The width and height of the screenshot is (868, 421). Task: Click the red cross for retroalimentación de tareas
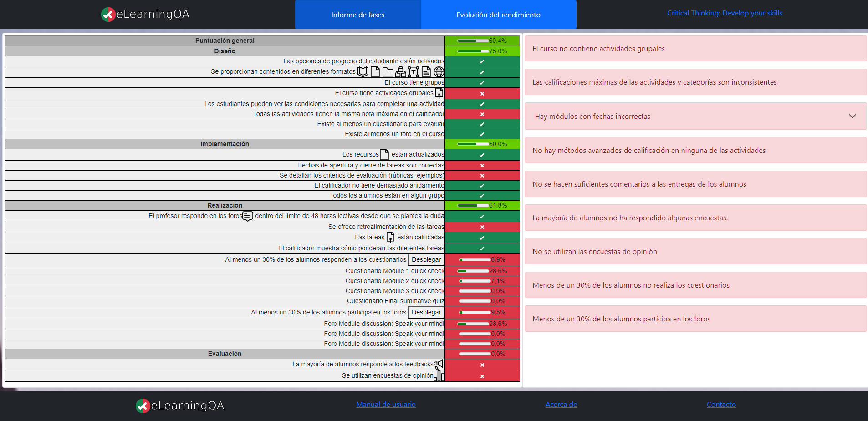pyautogui.click(x=482, y=227)
